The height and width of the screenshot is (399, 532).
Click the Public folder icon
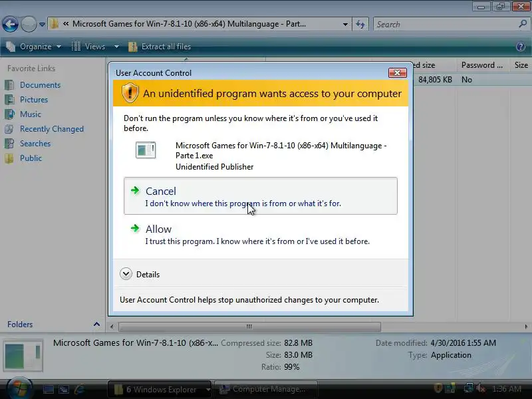point(9,158)
